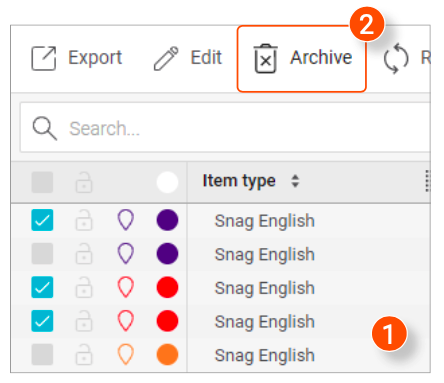Uncheck the second red row checkbox
This screenshot has height=383, width=444.
(x=42, y=321)
